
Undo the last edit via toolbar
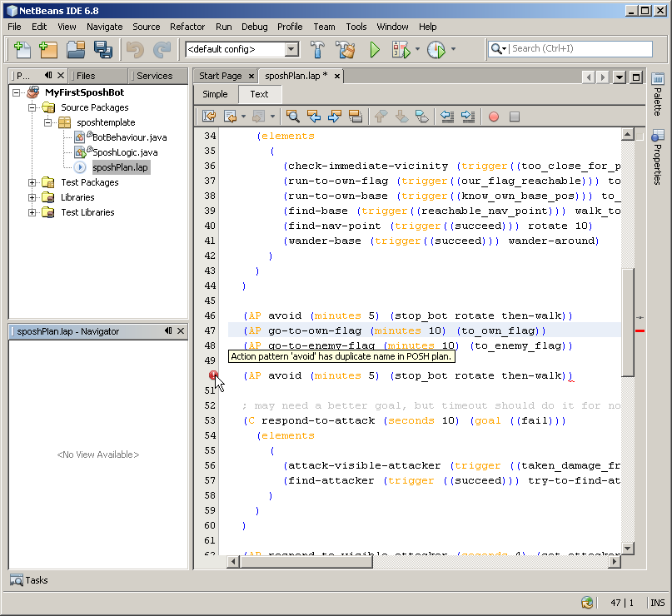click(x=135, y=50)
